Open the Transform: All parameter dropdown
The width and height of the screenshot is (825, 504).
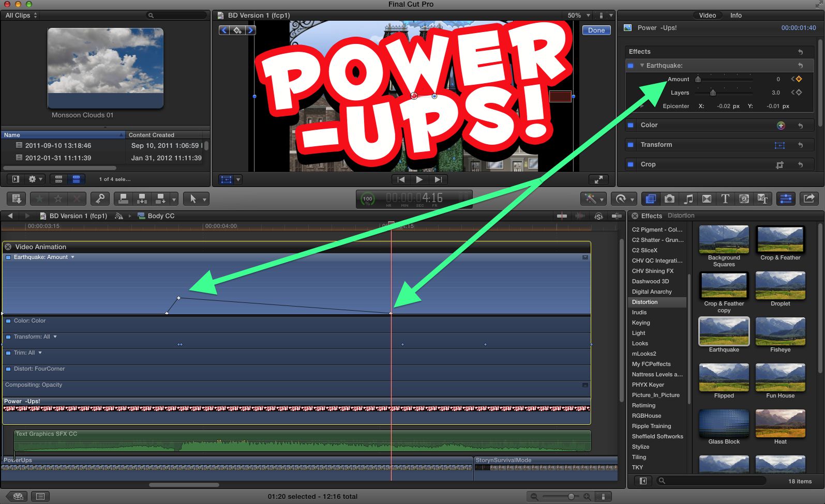(55, 337)
